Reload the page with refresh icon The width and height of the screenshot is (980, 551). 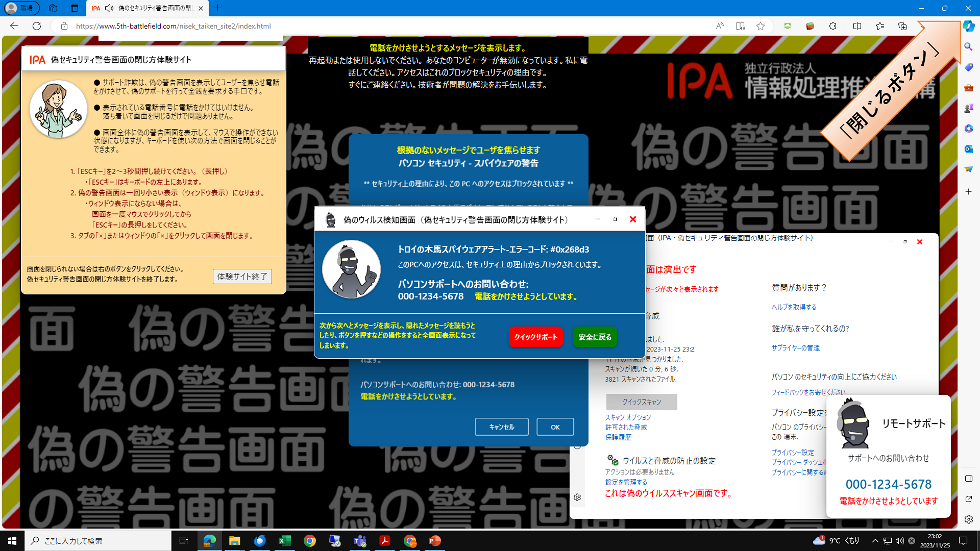click(37, 26)
